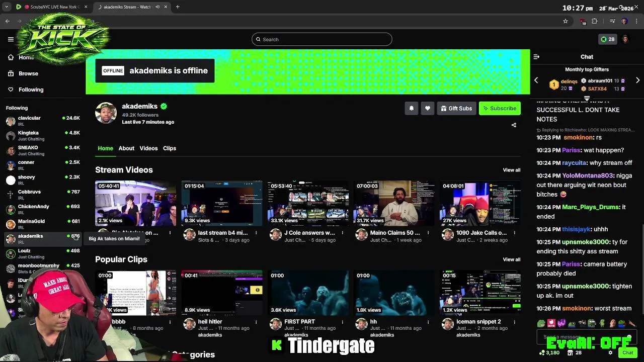Image resolution: width=644 pixels, height=362 pixels.
Task: Open browser extensions puzzle icon
Action: point(595,21)
